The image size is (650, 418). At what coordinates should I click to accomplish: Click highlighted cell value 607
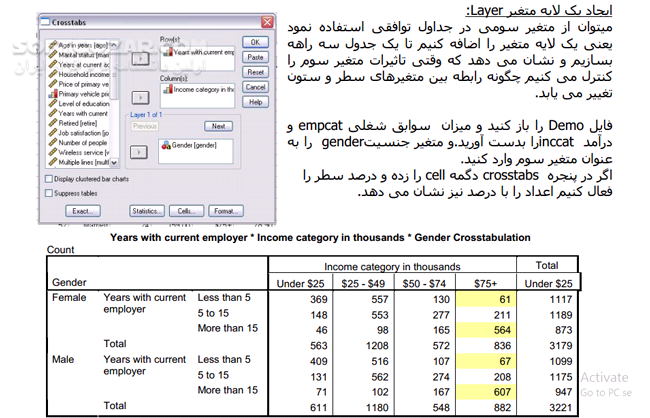[502, 392]
